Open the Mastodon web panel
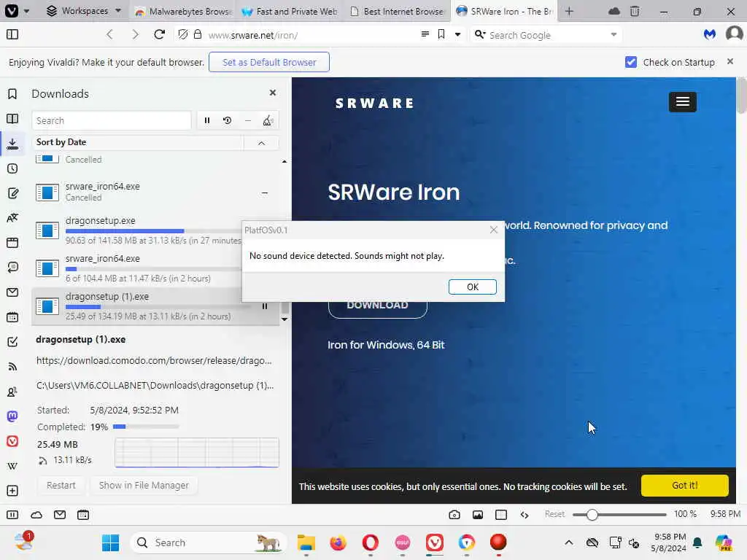Image resolution: width=747 pixels, height=560 pixels. point(12,416)
